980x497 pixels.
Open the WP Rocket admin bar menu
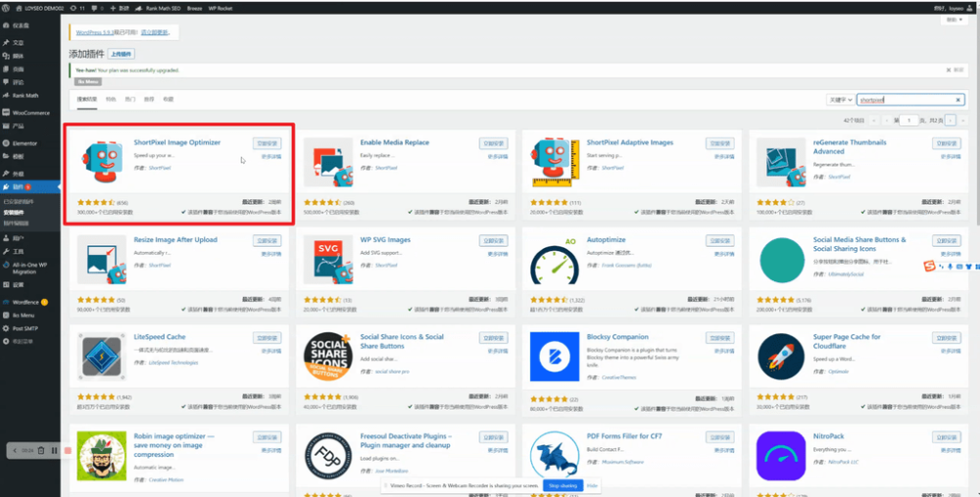pyautogui.click(x=220, y=8)
